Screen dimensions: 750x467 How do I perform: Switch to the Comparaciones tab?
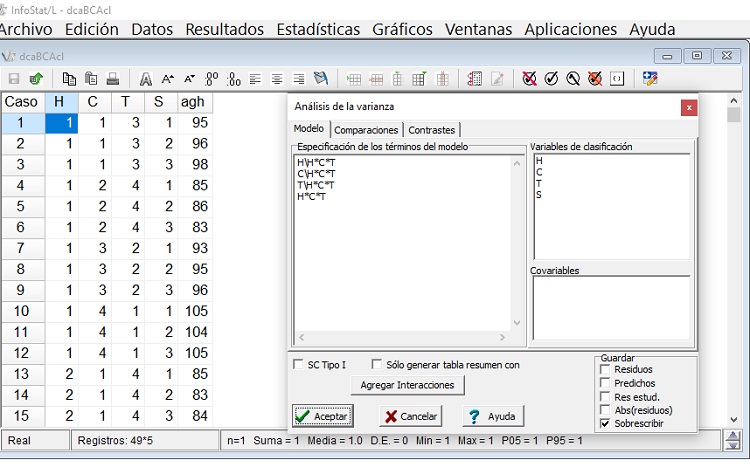click(366, 130)
